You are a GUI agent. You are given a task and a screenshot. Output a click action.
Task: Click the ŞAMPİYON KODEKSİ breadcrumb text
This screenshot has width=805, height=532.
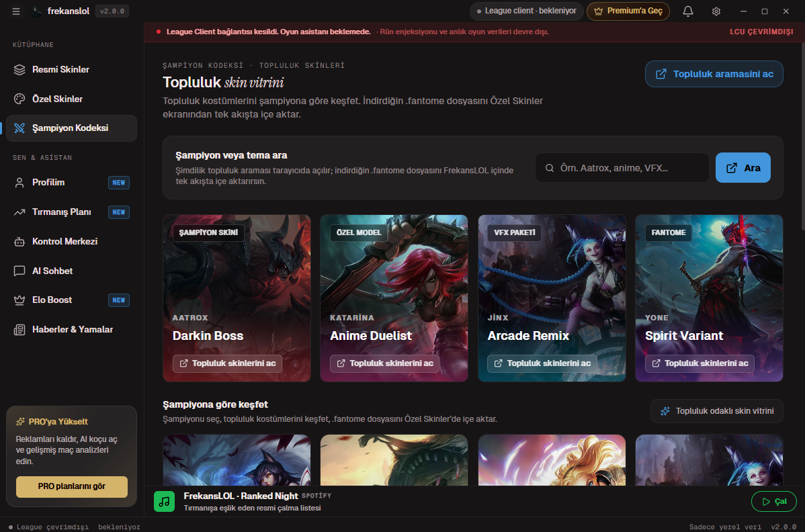203,65
